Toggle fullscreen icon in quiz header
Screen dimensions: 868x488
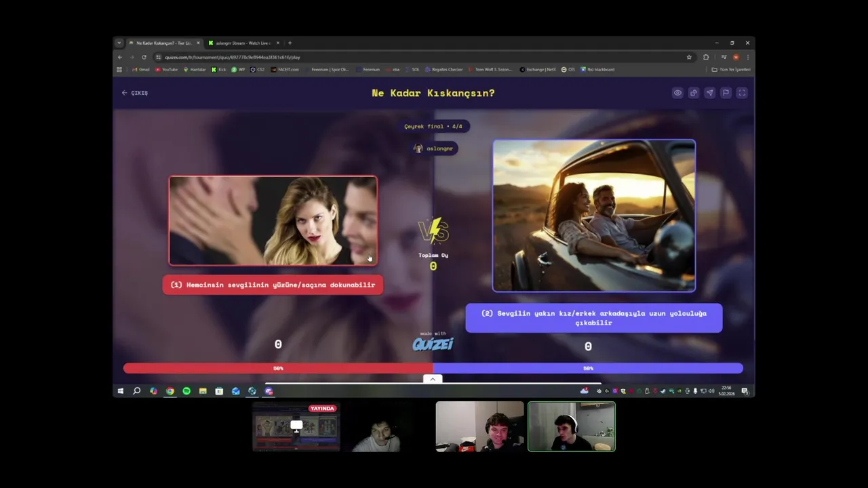click(742, 93)
